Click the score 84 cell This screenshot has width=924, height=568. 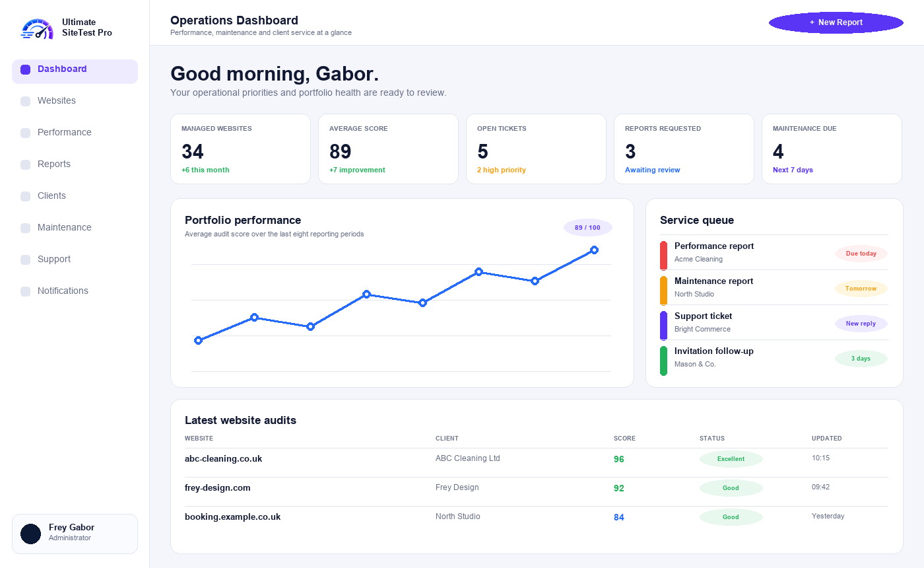pyautogui.click(x=618, y=517)
